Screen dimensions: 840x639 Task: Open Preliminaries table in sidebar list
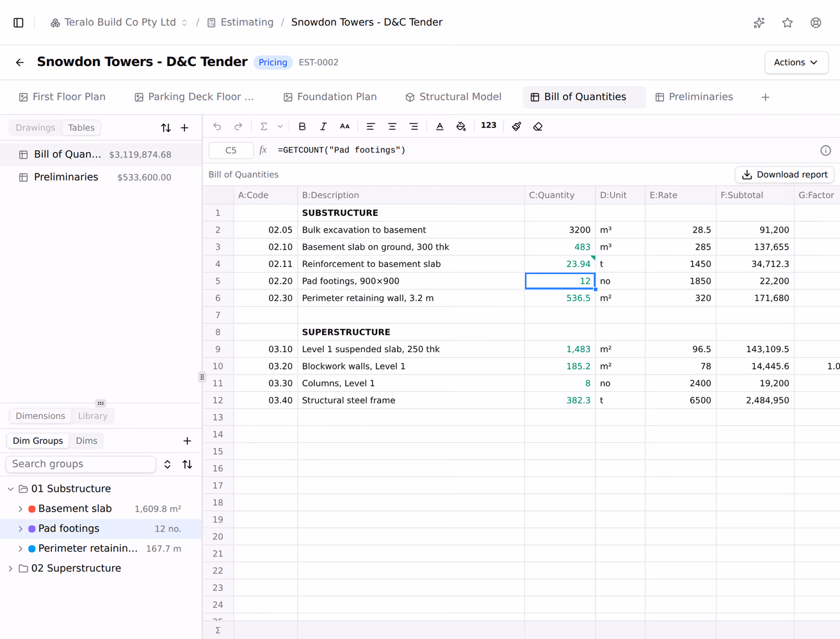tap(101, 177)
